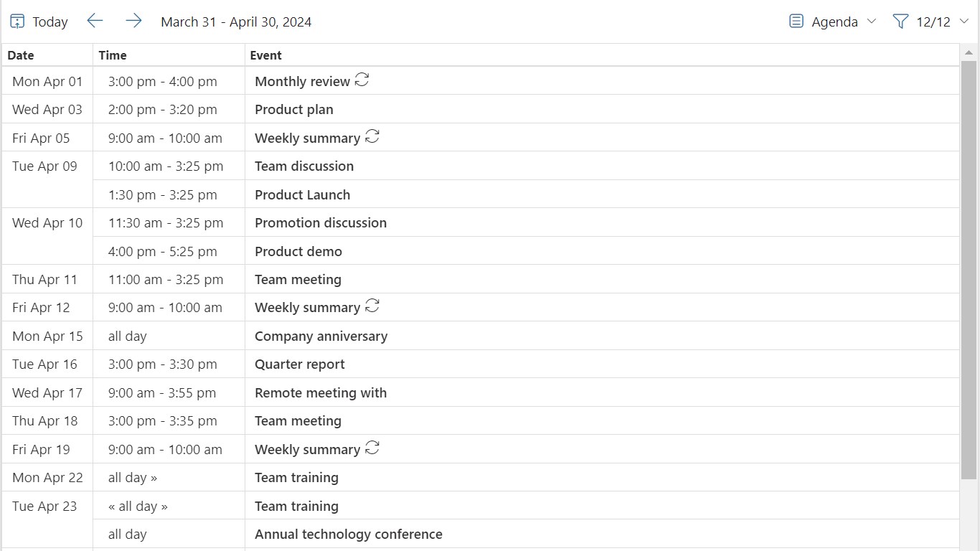The image size is (980, 551).
Task: Click the vertical scrollbar thumb
Action: tap(969, 269)
